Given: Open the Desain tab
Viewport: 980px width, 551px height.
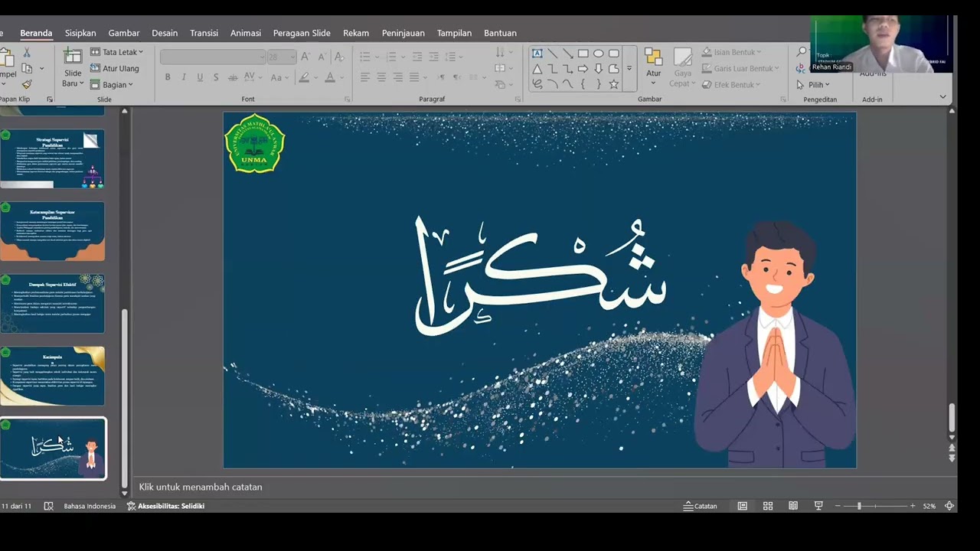Looking at the screenshot, I should click(x=165, y=33).
